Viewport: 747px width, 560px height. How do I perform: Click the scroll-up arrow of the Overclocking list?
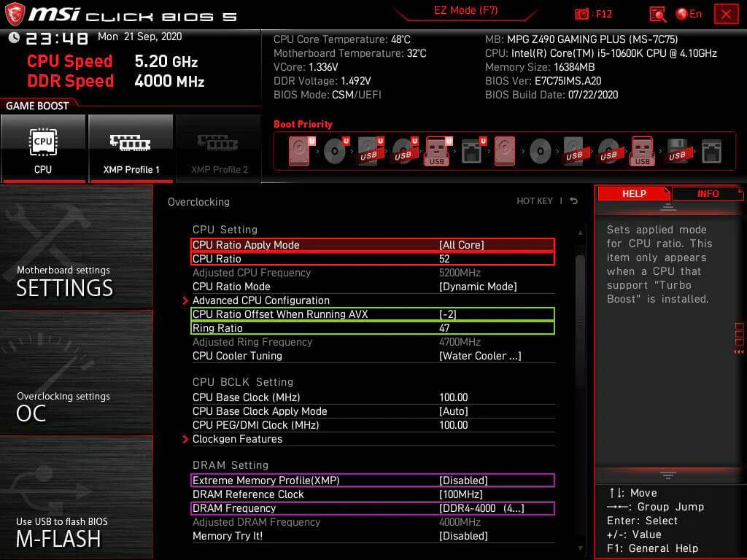580,233
